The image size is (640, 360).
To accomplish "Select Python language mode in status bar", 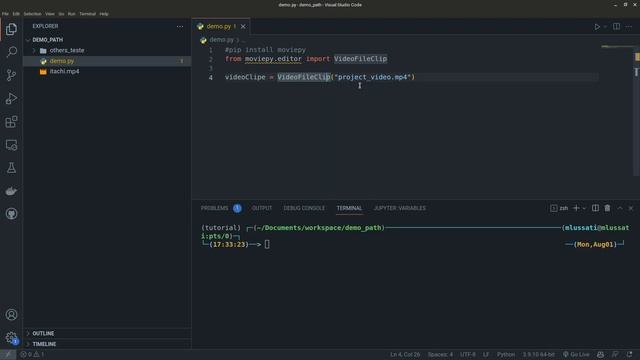I will [x=506, y=354].
